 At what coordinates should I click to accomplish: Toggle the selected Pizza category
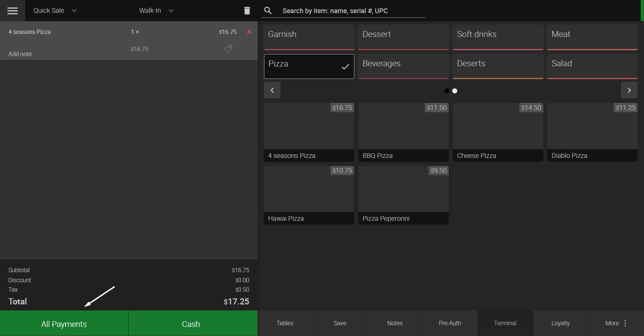[309, 67]
